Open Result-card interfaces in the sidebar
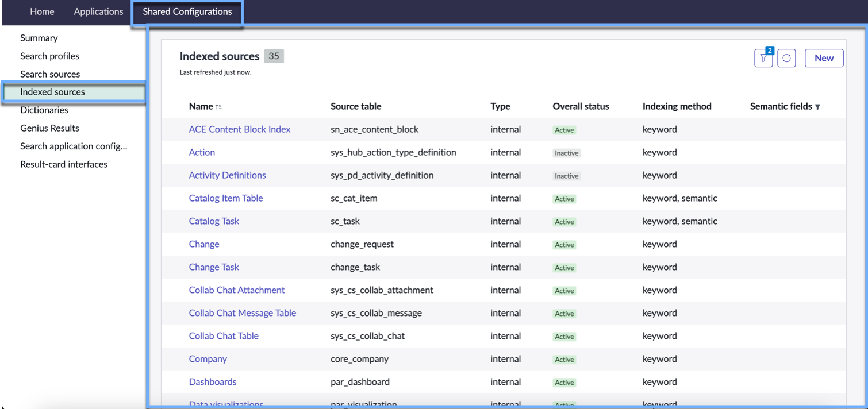Screen dimensions: 868x409 pyautogui.click(x=64, y=164)
